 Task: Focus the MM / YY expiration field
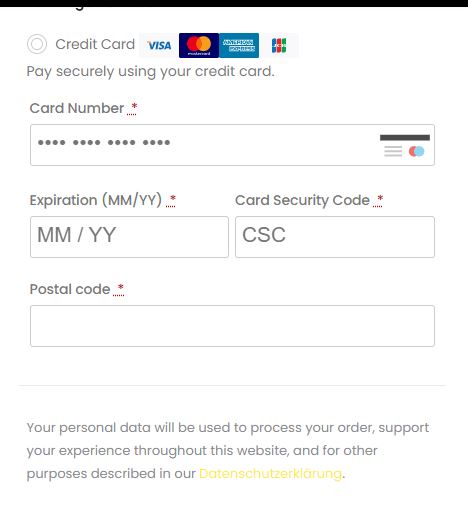129,237
